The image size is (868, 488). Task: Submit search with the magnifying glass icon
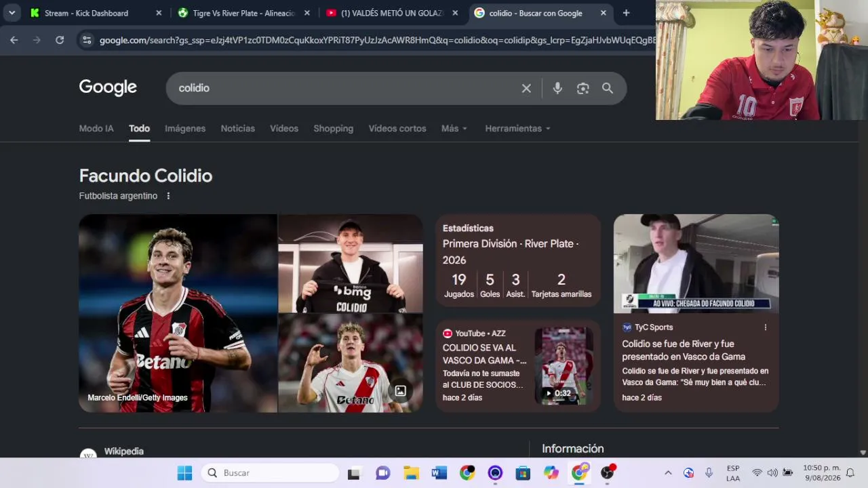coord(608,88)
